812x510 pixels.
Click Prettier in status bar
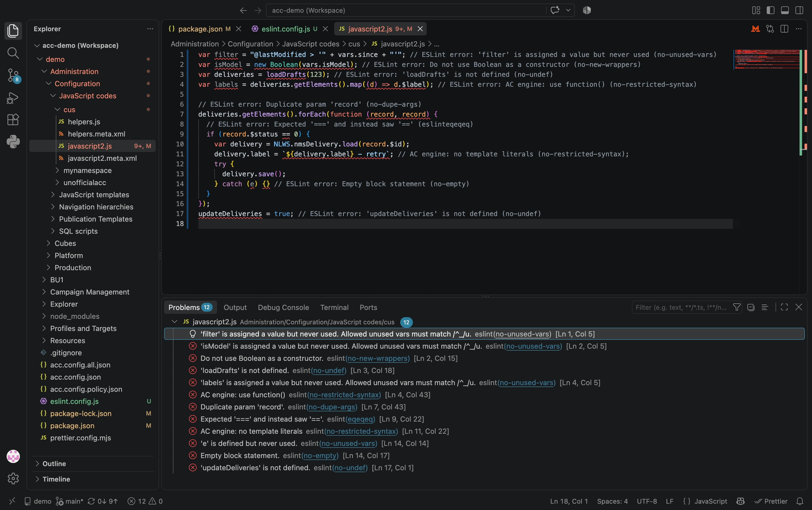[x=771, y=501]
